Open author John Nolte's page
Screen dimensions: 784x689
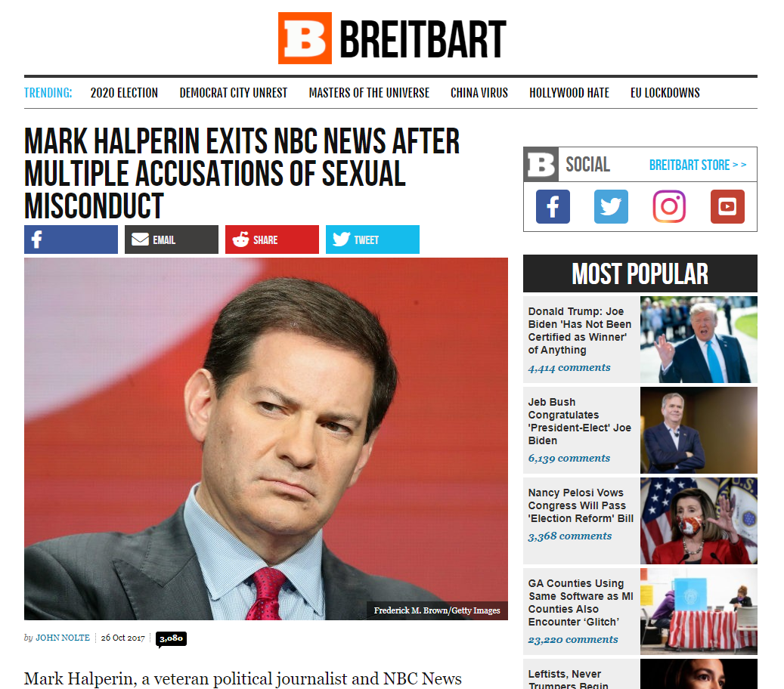(63, 638)
